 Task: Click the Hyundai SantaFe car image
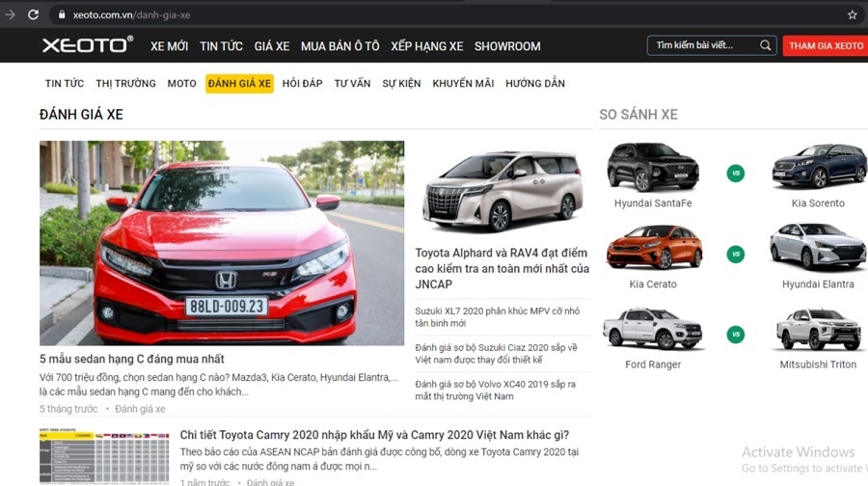tap(653, 168)
